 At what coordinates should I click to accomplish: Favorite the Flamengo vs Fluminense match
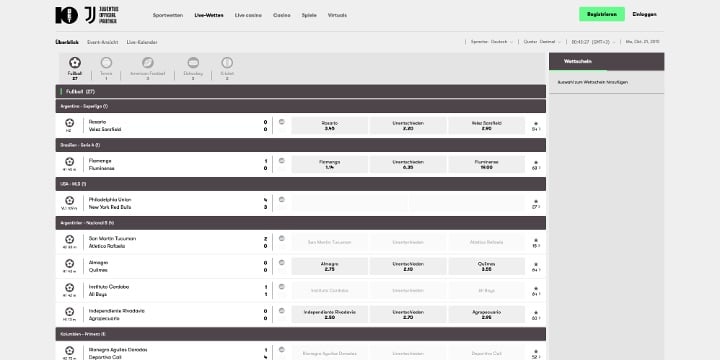click(535, 163)
